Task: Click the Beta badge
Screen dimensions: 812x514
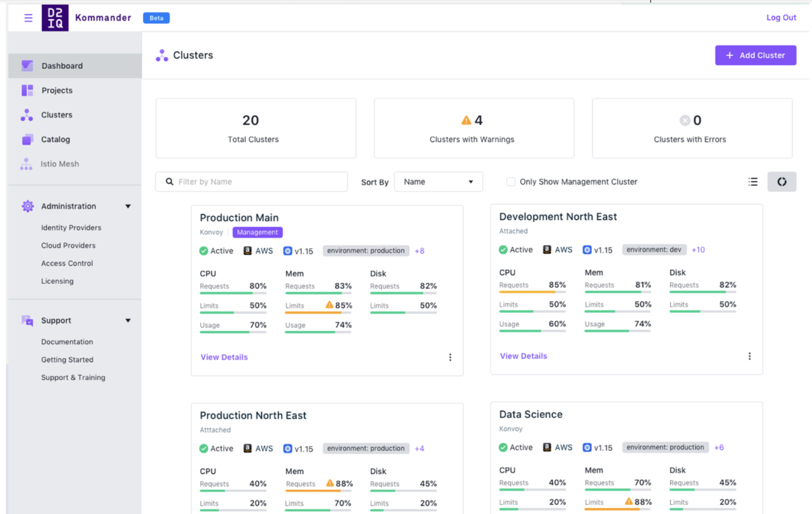Action: tap(156, 18)
